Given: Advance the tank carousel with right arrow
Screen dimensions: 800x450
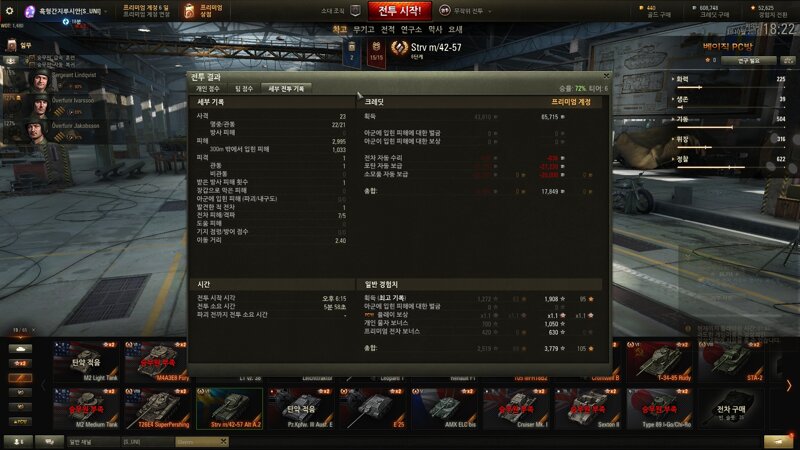Looking at the screenshot, I should pos(789,386).
